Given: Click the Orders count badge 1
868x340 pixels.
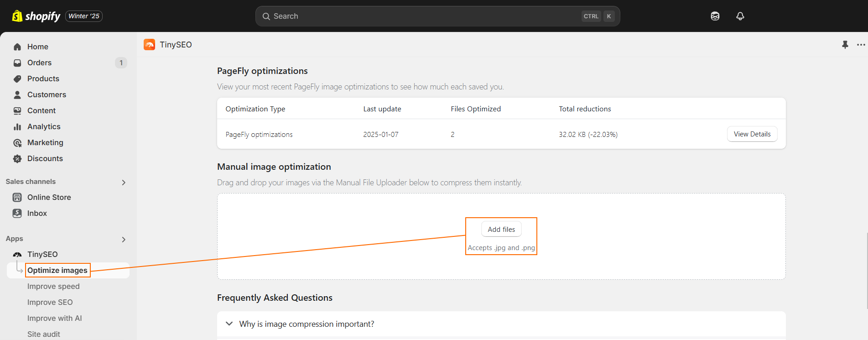Looking at the screenshot, I should coord(121,63).
